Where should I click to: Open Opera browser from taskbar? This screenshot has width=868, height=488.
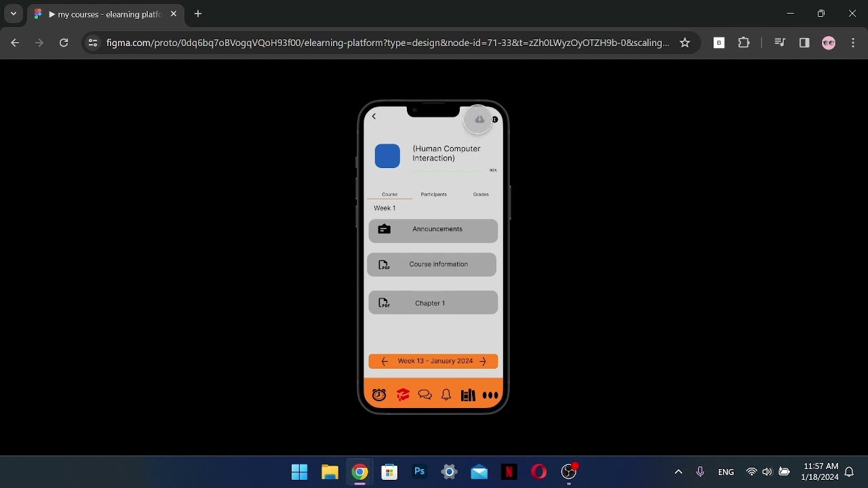pos(539,472)
